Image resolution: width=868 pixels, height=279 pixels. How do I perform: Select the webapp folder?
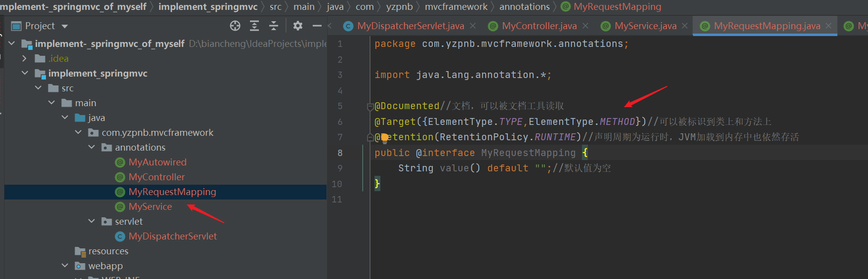pos(105,266)
